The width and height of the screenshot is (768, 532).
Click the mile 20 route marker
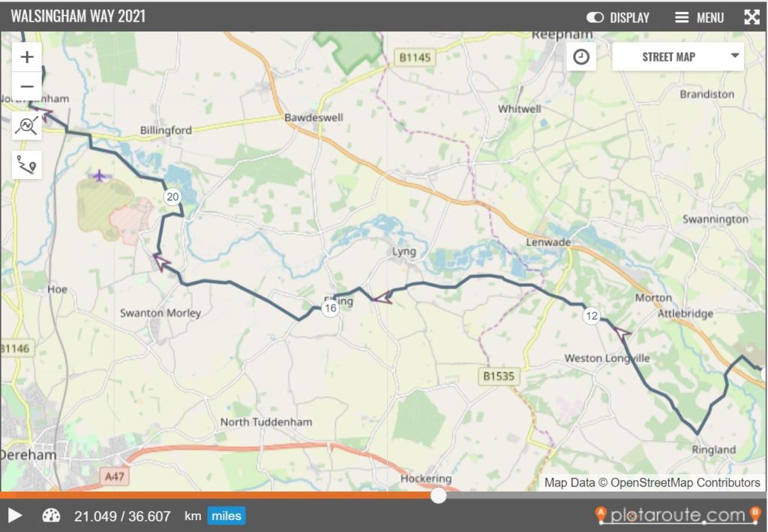tap(172, 197)
